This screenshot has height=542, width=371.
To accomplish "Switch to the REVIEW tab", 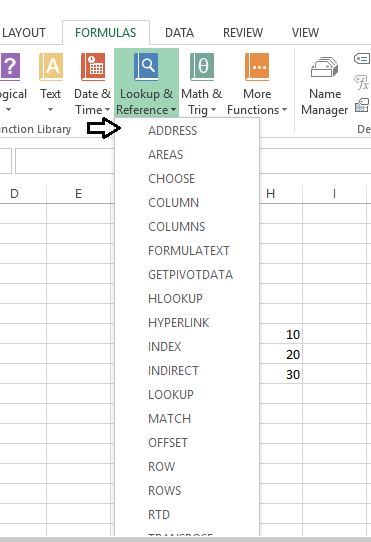I will 243,33.
